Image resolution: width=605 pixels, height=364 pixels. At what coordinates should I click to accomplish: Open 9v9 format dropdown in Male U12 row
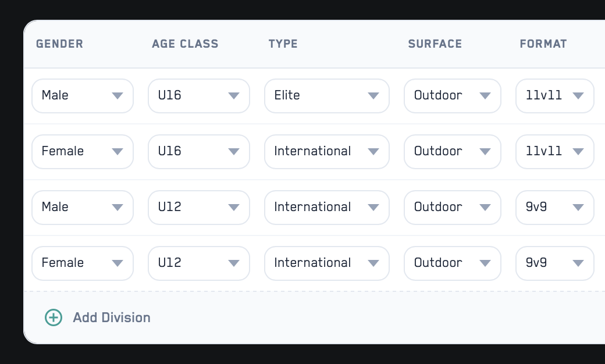[555, 208]
